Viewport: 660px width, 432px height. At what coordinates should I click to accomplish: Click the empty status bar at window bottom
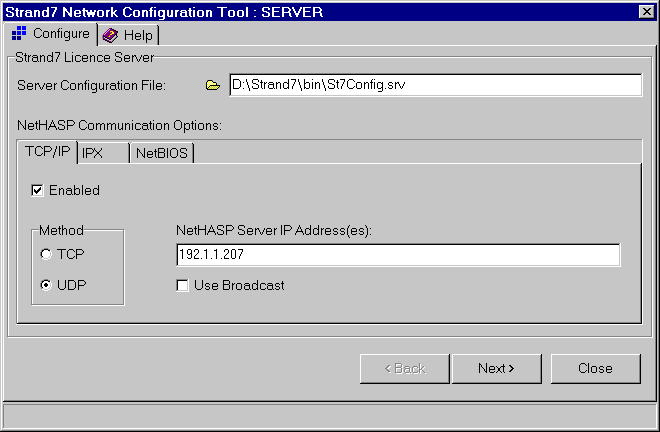click(330, 416)
